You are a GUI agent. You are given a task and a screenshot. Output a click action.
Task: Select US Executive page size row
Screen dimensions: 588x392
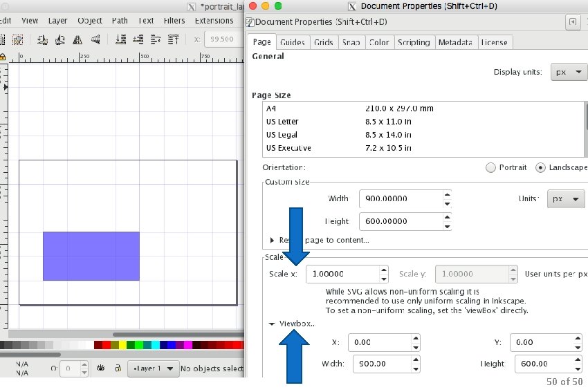[423, 148]
